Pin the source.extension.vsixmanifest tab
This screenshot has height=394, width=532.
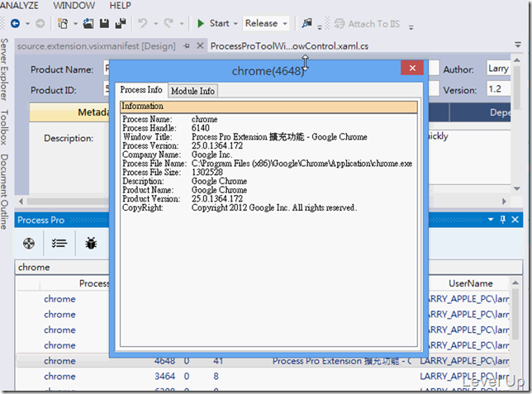pyautogui.click(x=186, y=45)
